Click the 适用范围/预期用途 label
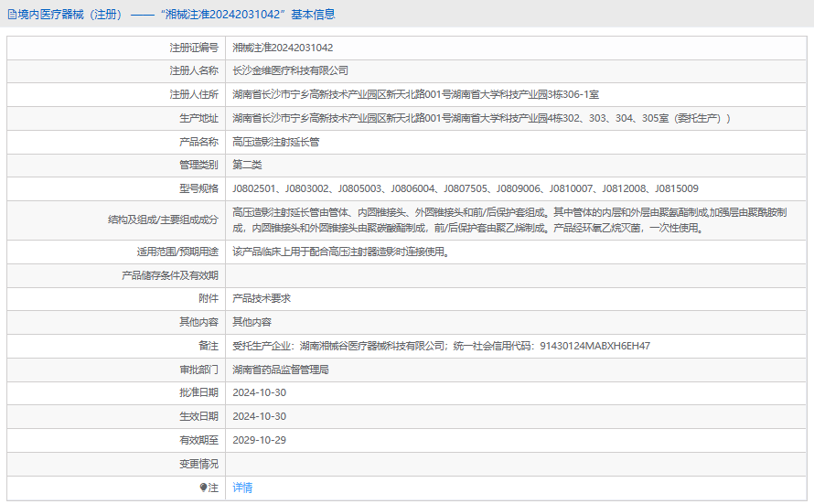This screenshot has width=814, height=504. 177,252
